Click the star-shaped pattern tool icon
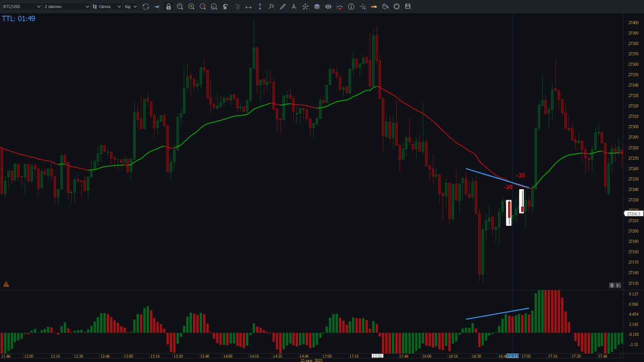This screenshot has width=644, height=362. tap(306, 6)
